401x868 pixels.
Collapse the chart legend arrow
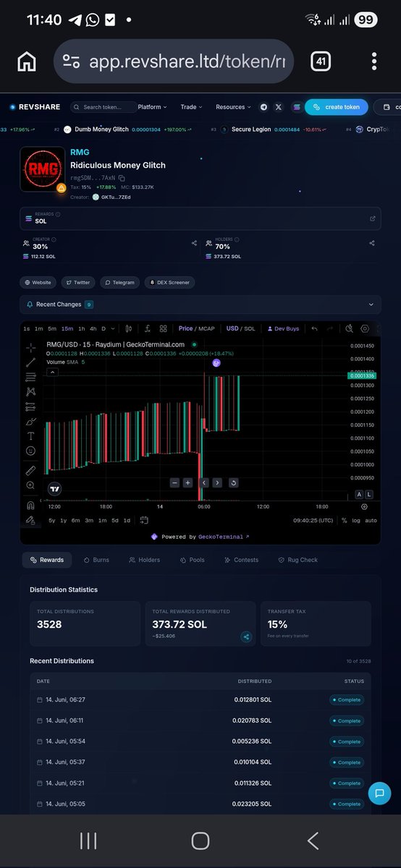(x=52, y=372)
